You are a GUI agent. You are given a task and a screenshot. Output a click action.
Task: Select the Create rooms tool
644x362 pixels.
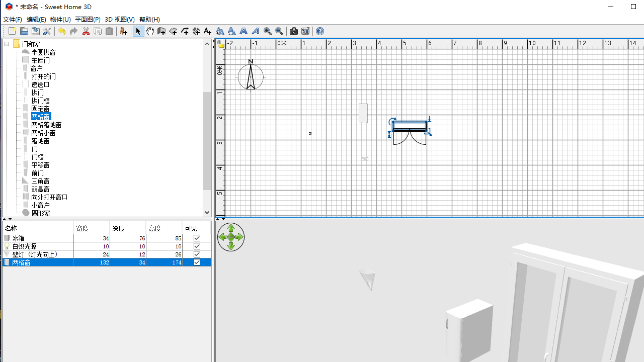tap(173, 31)
